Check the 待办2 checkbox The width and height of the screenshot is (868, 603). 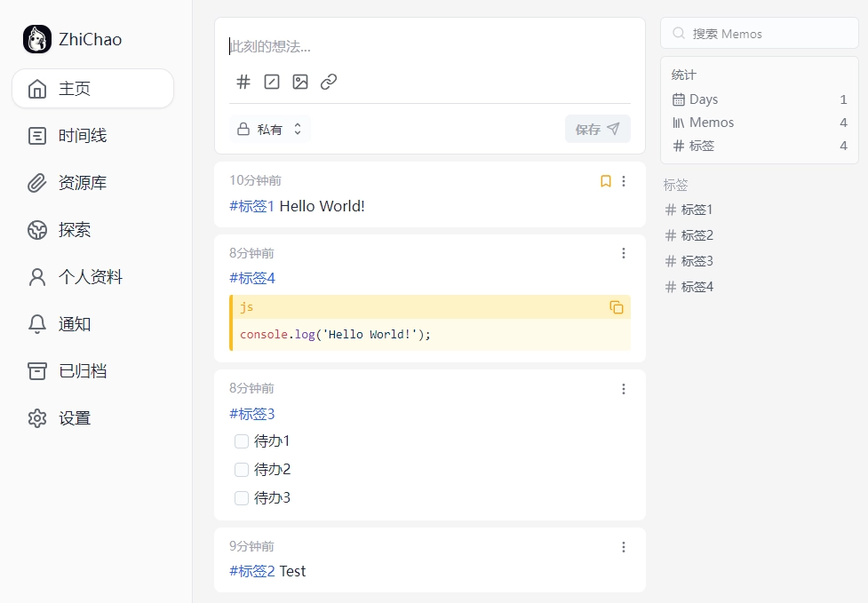pos(241,469)
